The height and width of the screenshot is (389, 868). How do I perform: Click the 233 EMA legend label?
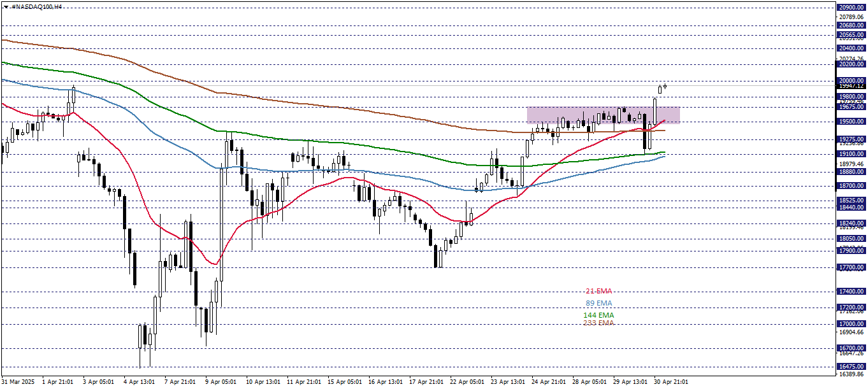[598, 323]
